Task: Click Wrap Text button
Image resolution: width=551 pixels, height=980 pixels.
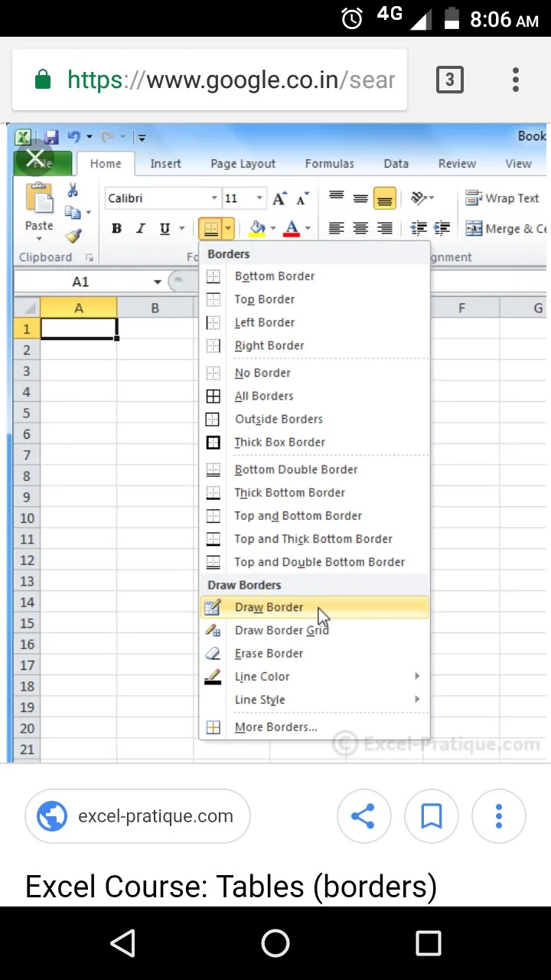Action: (503, 198)
